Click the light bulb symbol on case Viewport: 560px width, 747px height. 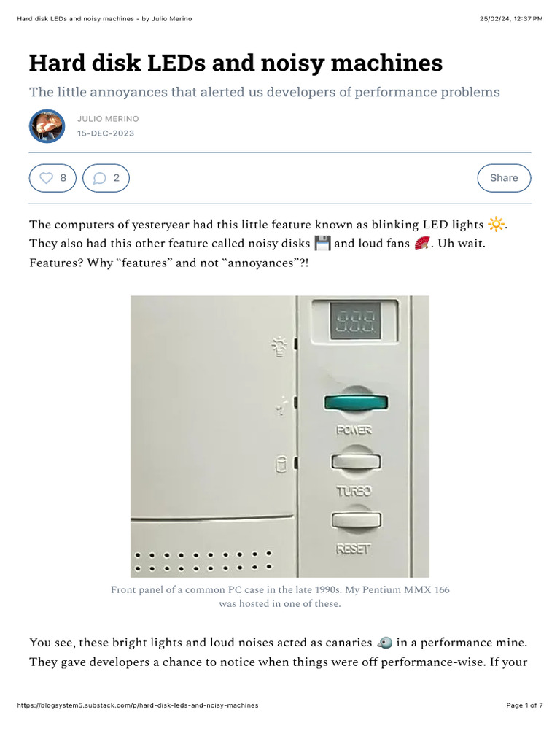[x=281, y=346]
